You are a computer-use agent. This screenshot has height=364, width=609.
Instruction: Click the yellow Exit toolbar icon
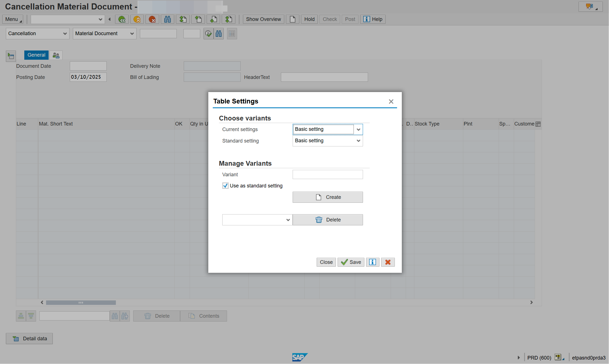pyautogui.click(x=137, y=19)
